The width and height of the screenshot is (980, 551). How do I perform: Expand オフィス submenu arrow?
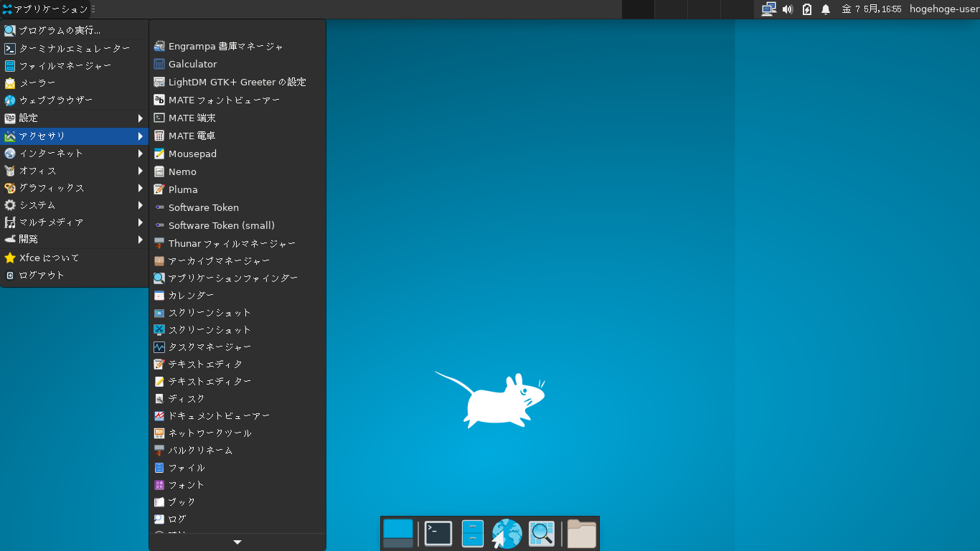141,171
